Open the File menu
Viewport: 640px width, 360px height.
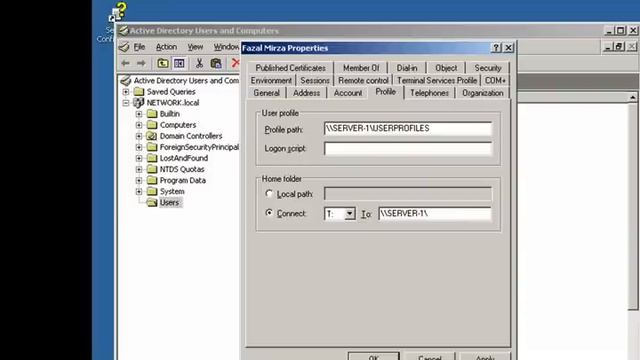coord(139,47)
